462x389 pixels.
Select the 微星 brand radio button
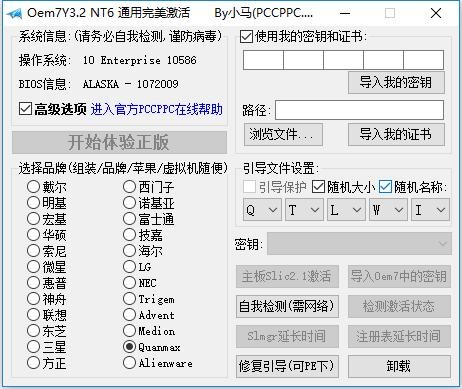tap(33, 267)
